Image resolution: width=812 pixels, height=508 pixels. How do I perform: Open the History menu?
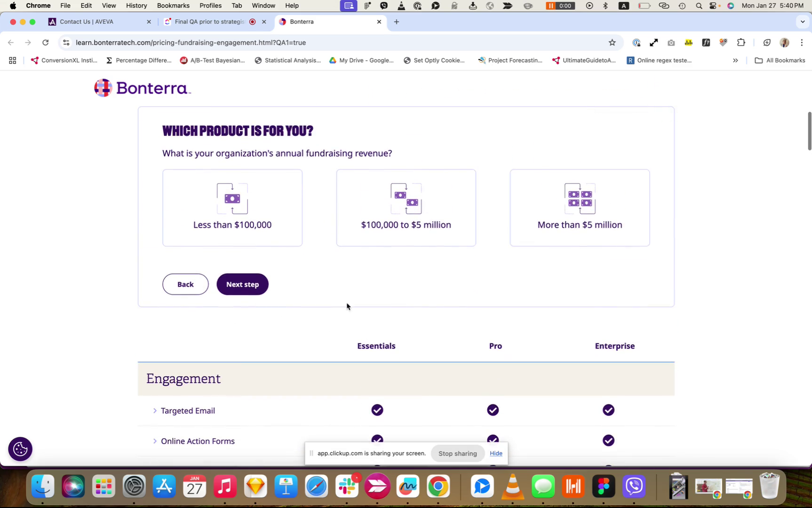(x=136, y=6)
